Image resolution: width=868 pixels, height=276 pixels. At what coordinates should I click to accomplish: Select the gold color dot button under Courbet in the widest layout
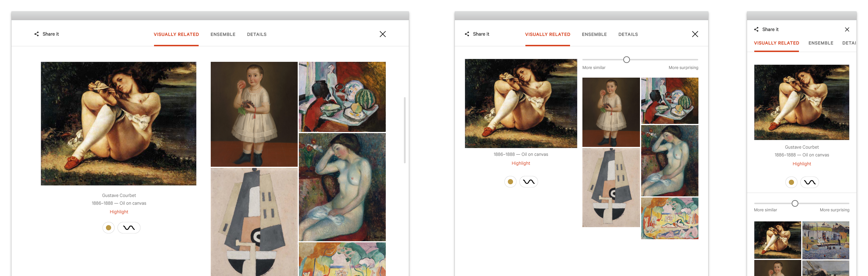click(x=109, y=228)
